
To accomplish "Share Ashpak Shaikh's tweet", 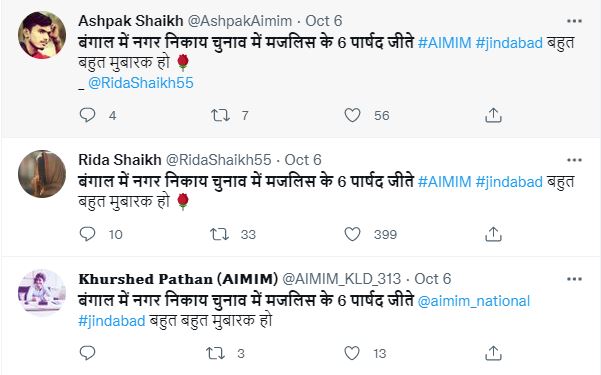I will tap(493, 115).
